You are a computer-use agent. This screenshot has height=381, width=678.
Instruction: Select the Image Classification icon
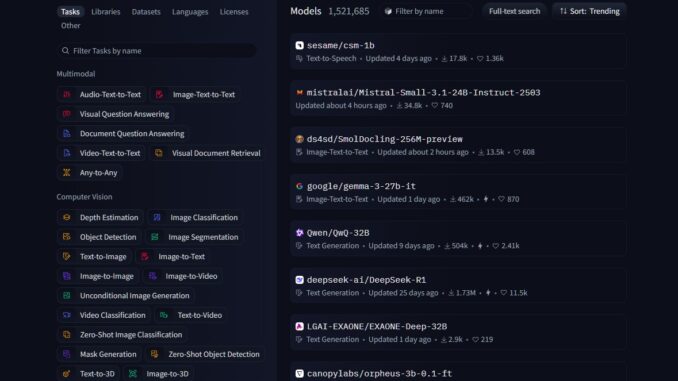(157, 217)
